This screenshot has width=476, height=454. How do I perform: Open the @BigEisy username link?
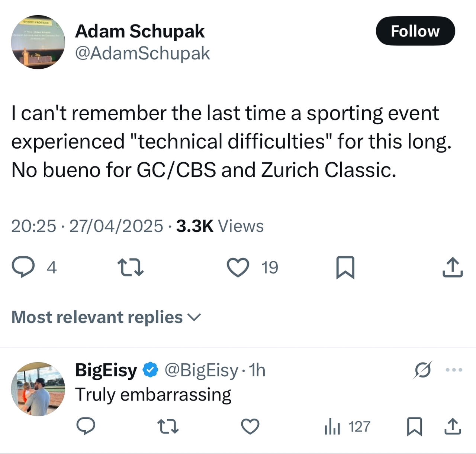tap(201, 370)
